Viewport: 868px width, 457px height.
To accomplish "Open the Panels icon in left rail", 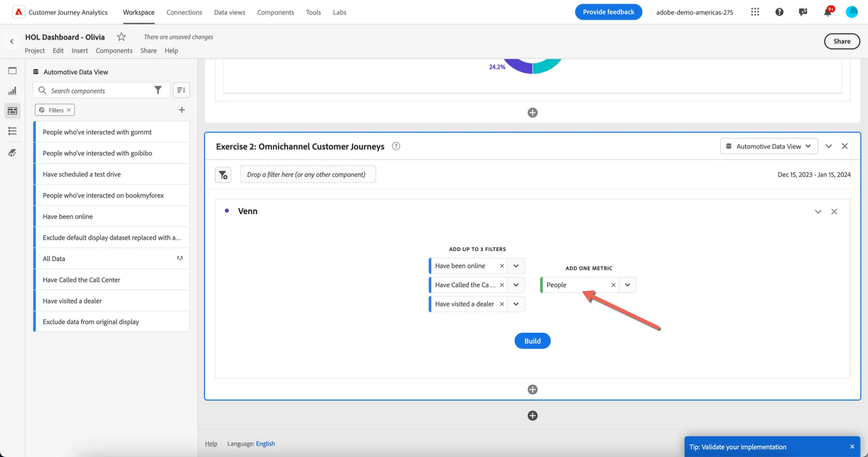I will point(13,71).
